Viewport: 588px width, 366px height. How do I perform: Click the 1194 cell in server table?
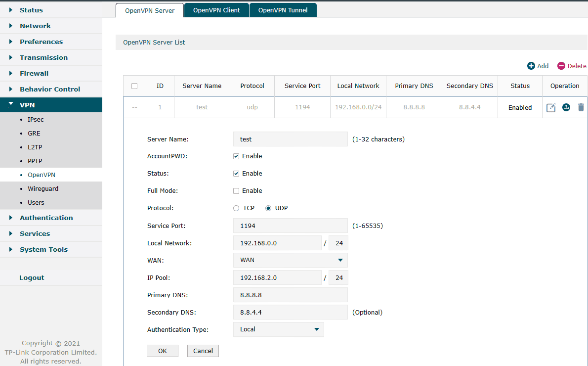tap(302, 107)
